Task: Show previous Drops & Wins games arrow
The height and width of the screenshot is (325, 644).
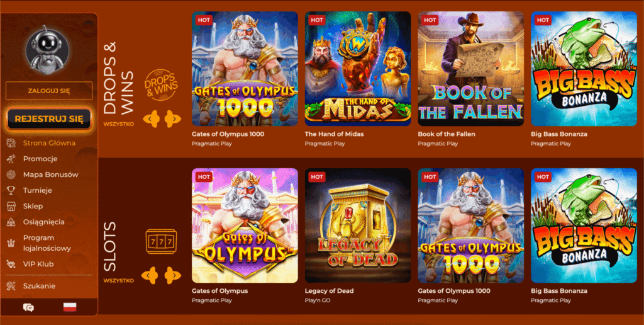Action: [151, 119]
